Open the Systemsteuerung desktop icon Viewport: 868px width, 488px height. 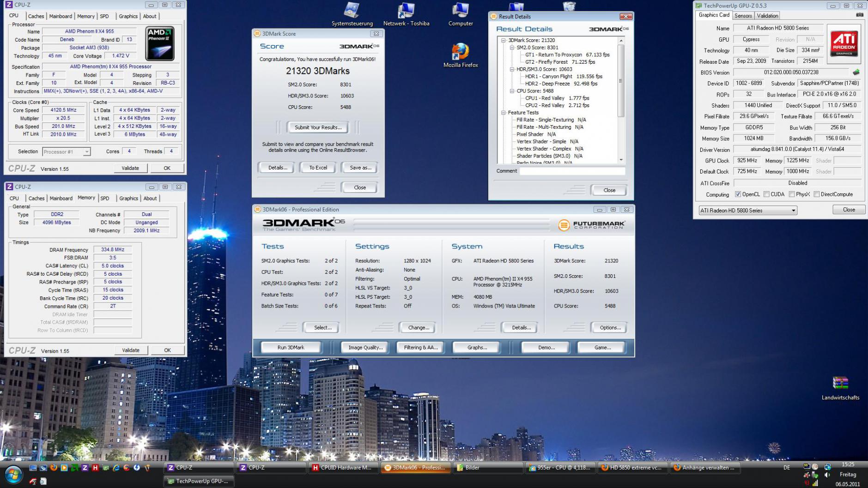[352, 14]
